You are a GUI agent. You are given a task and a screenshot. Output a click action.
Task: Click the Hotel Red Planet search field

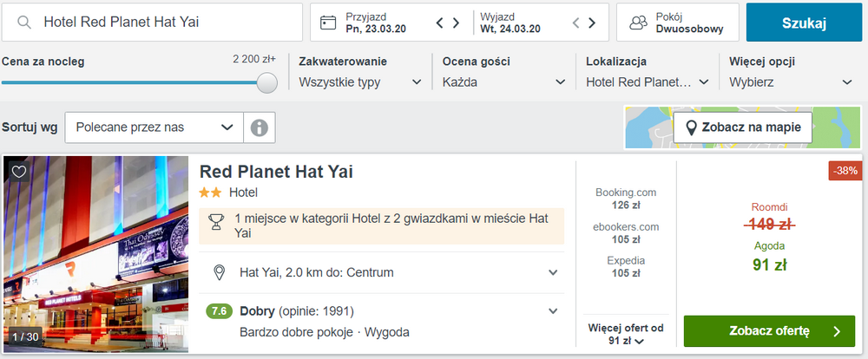click(x=152, y=23)
